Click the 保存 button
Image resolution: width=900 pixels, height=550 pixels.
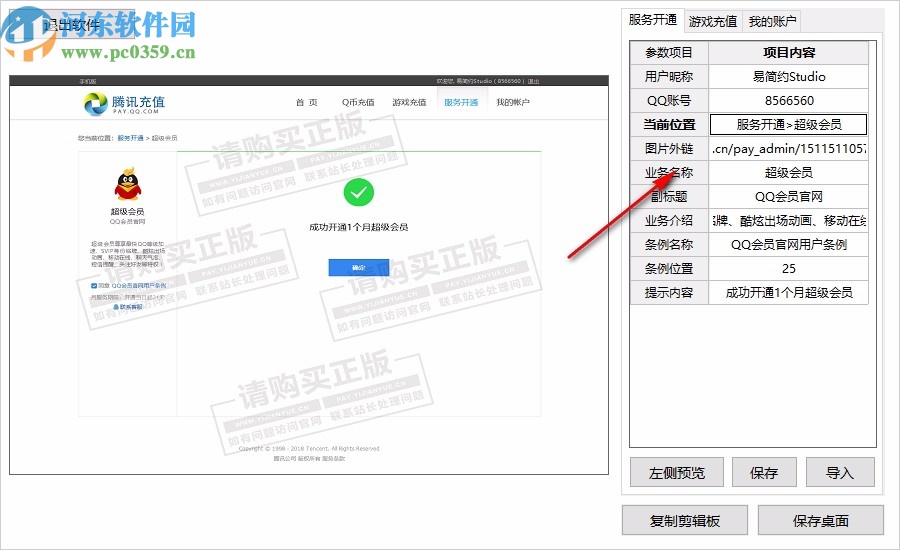point(764,472)
